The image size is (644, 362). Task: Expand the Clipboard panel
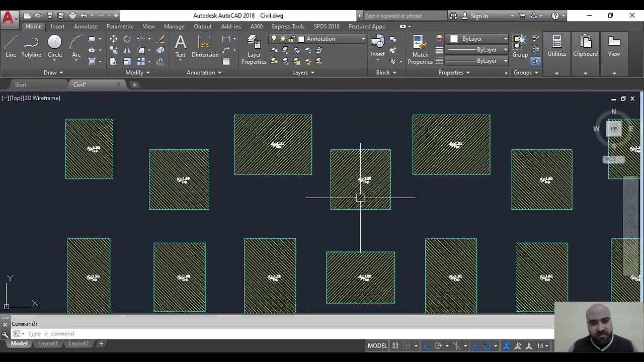(585, 73)
